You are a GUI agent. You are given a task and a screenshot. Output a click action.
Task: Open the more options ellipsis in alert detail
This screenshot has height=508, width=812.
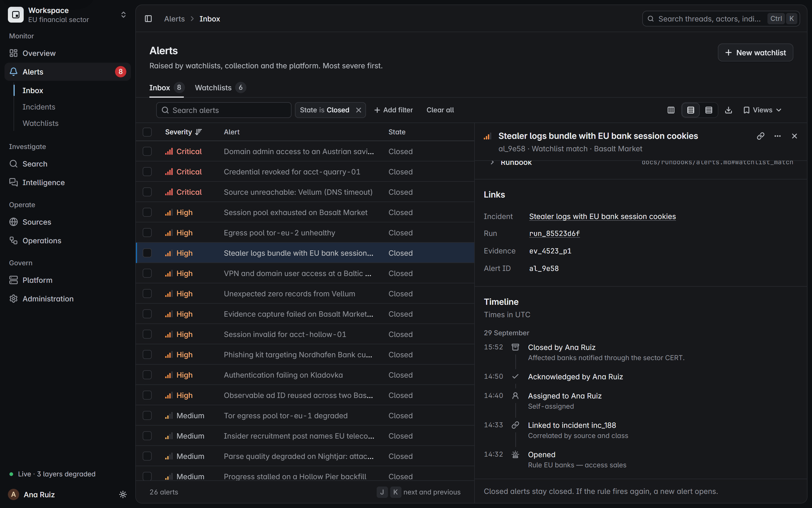777,136
